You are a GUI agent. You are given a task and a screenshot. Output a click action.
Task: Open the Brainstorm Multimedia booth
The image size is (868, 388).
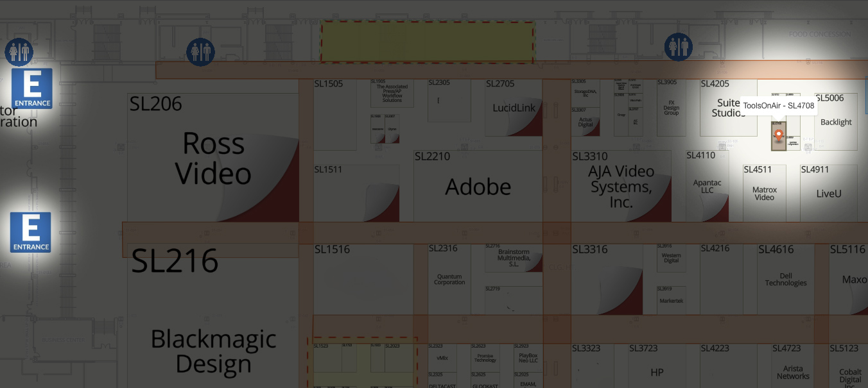(x=514, y=258)
